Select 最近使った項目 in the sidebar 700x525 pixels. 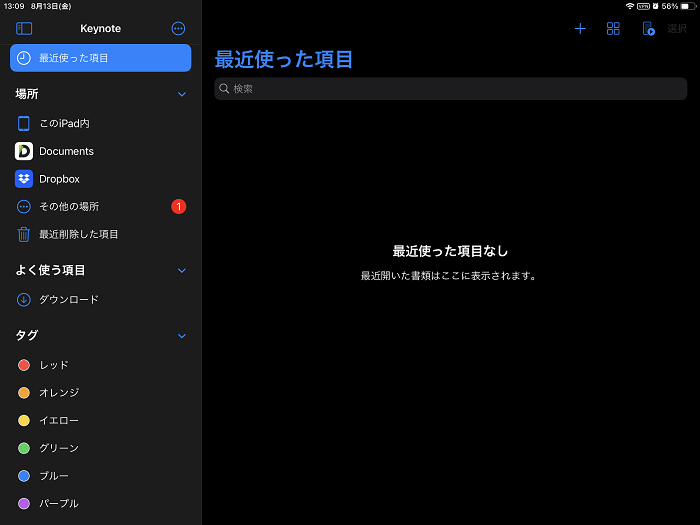(100, 58)
